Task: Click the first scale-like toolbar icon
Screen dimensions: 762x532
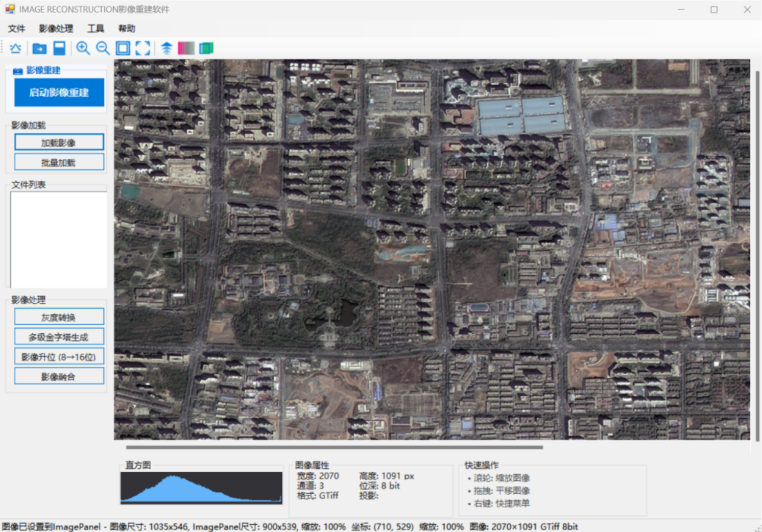Action: coord(15,49)
